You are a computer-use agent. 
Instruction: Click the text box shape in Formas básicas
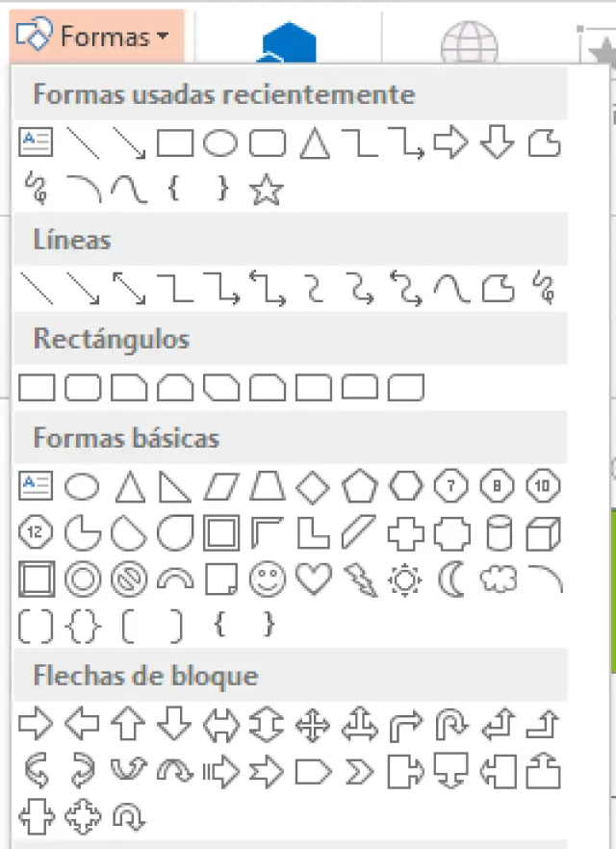click(x=37, y=487)
